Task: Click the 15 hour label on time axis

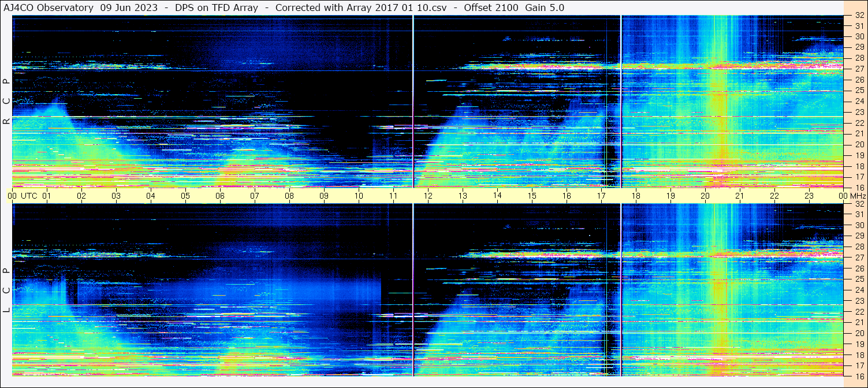Action: [532, 196]
